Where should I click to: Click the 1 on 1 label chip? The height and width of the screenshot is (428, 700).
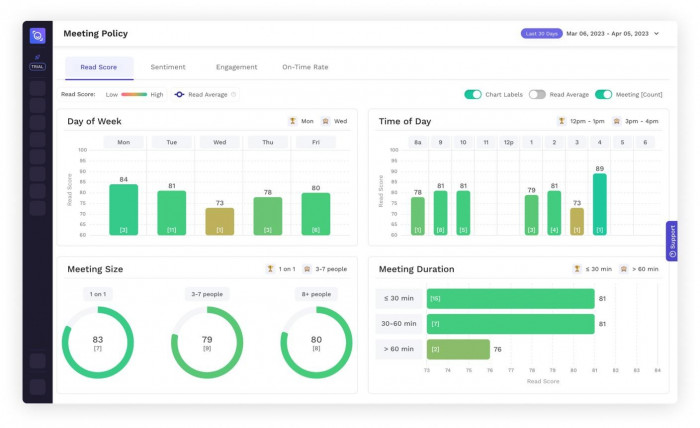coord(98,294)
